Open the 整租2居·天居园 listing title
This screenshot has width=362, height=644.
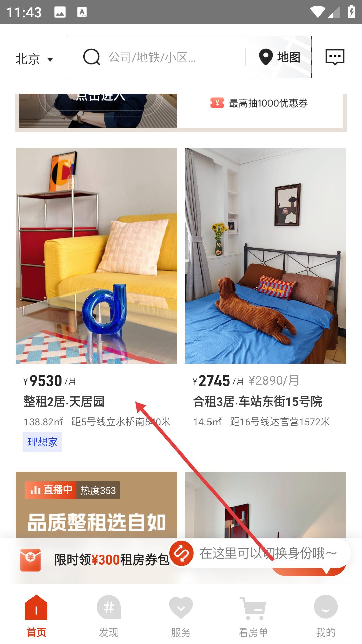point(64,401)
